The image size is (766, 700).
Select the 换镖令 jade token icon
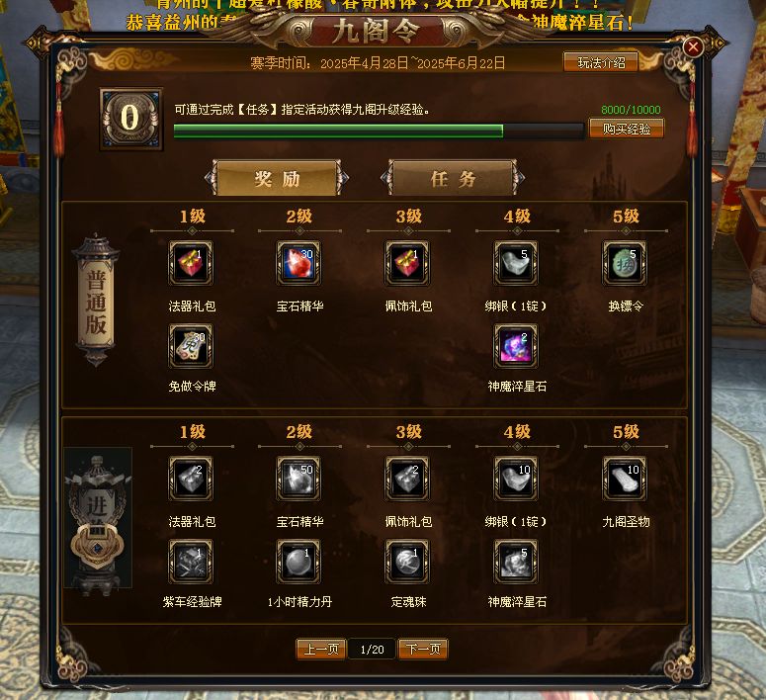(625, 263)
